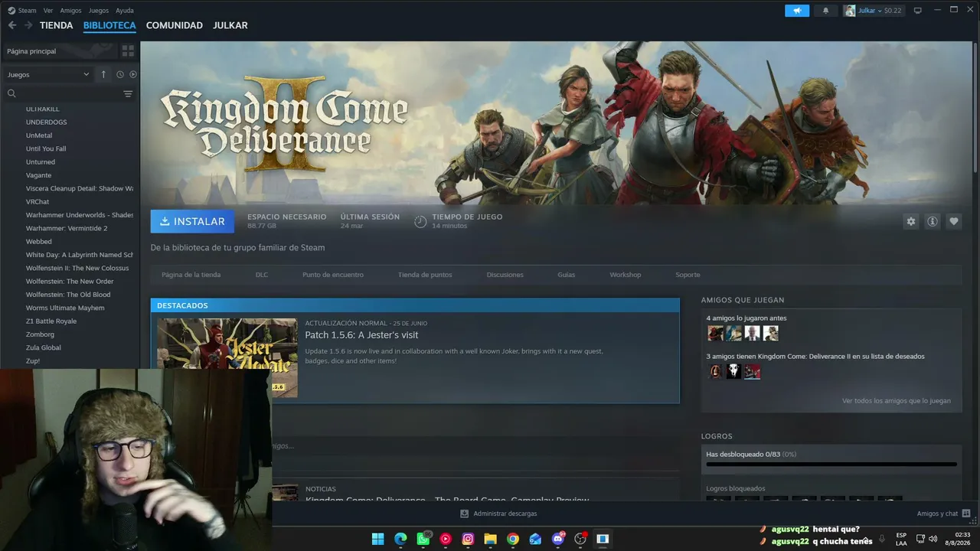Viewport: 980px width, 551px height.
Task: Click the Steam logo in menu bar
Action: tap(11, 10)
